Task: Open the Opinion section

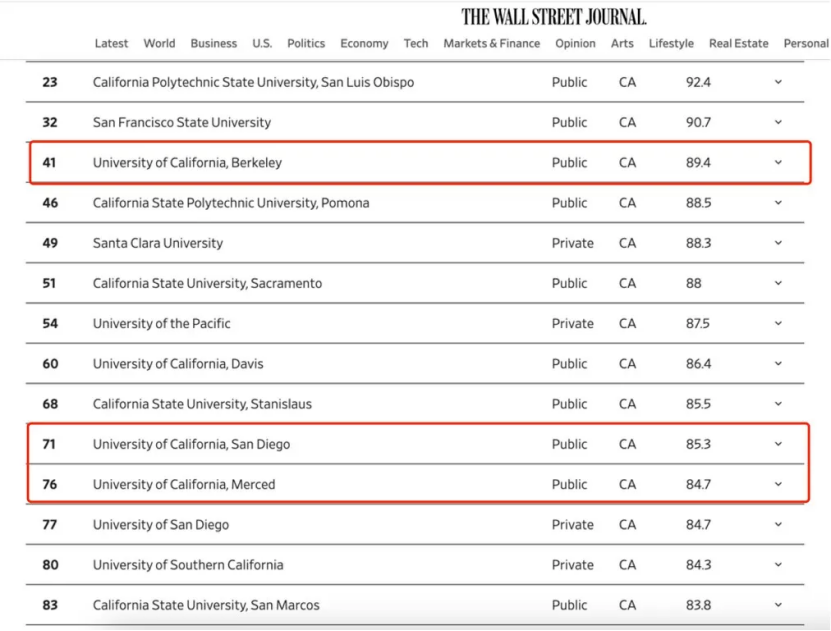Action: click(x=575, y=43)
